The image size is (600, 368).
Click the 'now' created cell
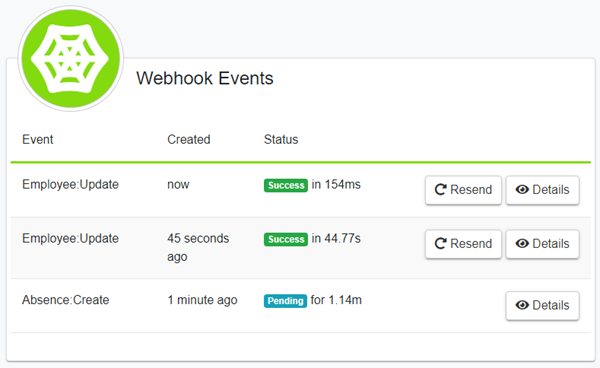click(178, 185)
